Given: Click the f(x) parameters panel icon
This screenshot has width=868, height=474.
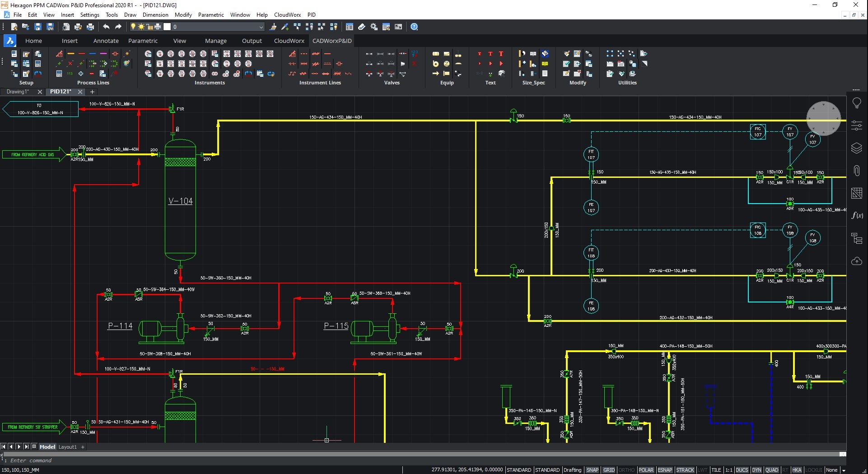Looking at the screenshot, I should 857,215.
